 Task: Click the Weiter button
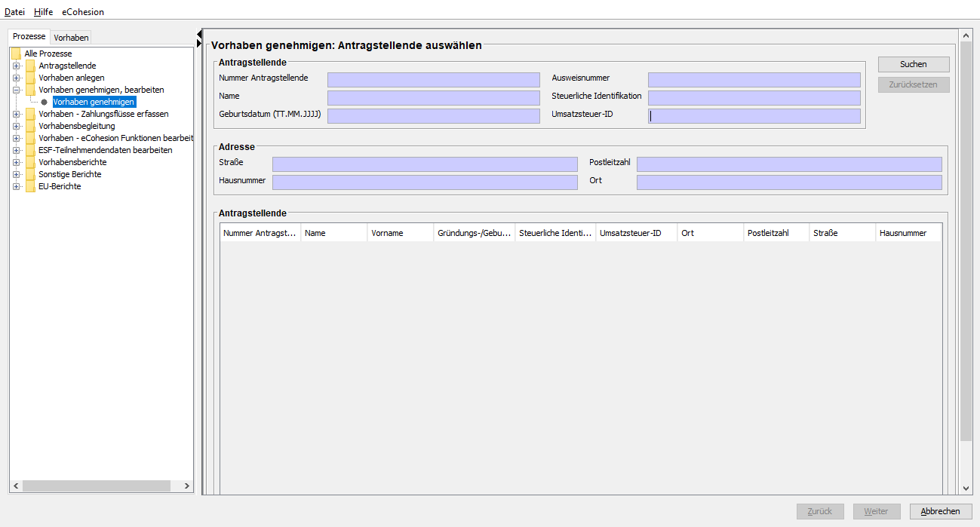point(876,511)
